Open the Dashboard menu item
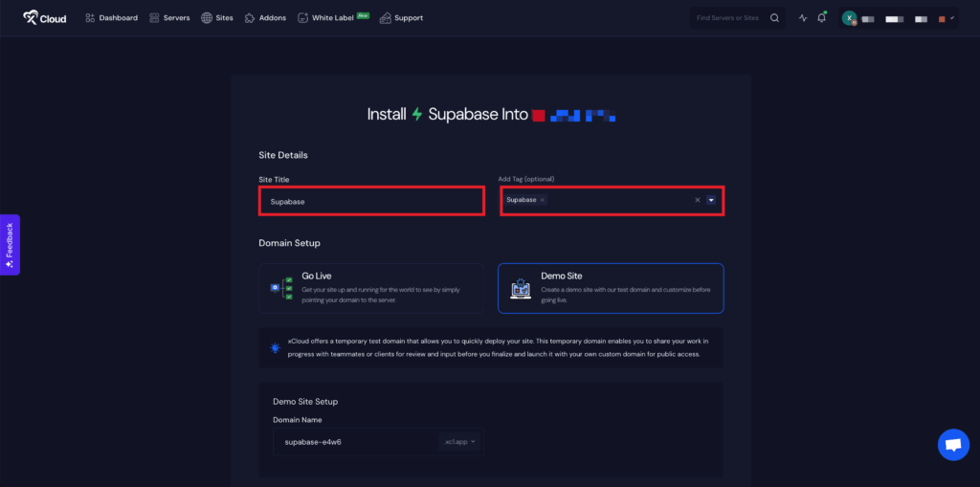 click(x=111, y=17)
